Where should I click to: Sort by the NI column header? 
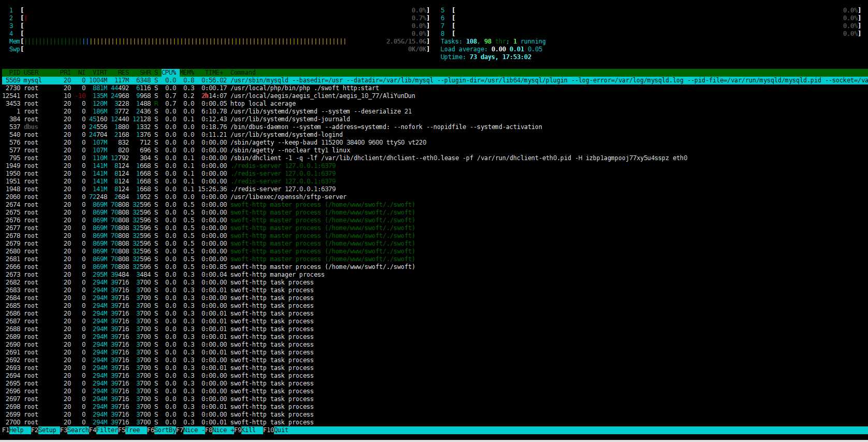(81, 73)
